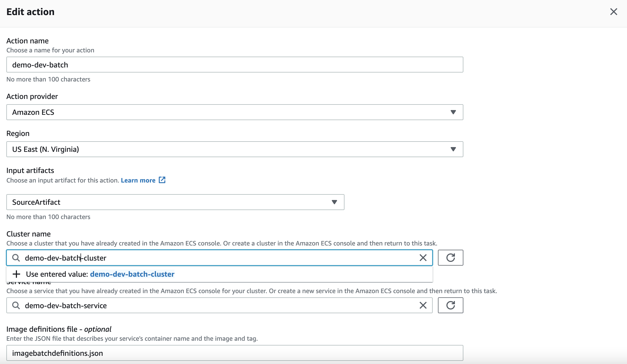Close the Edit action dialog

[x=613, y=12]
